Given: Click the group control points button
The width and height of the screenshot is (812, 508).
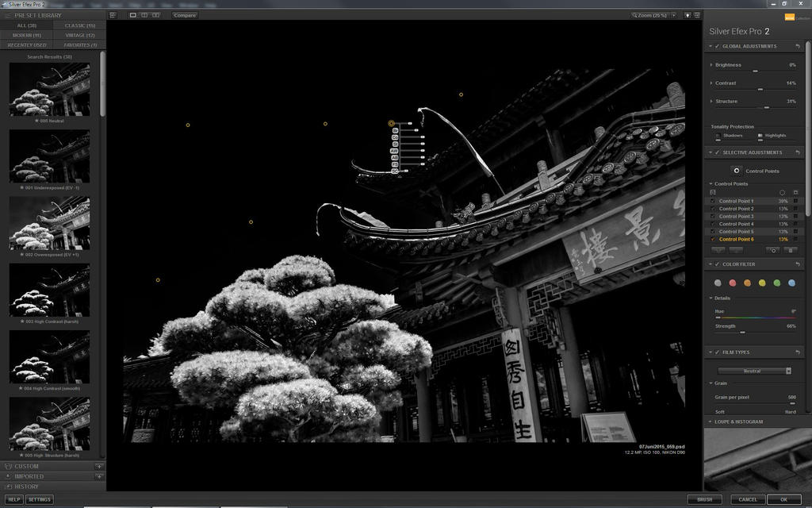Looking at the screenshot, I should (718, 250).
